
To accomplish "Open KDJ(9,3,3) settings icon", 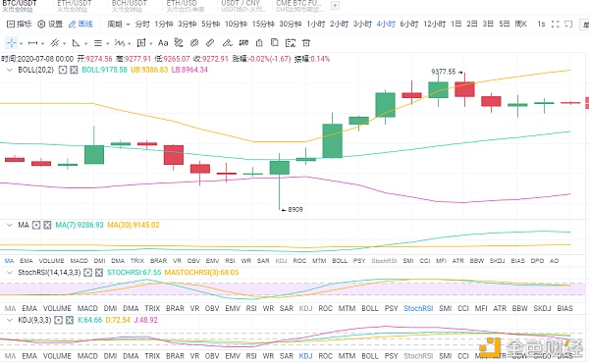I will [58, 320].
